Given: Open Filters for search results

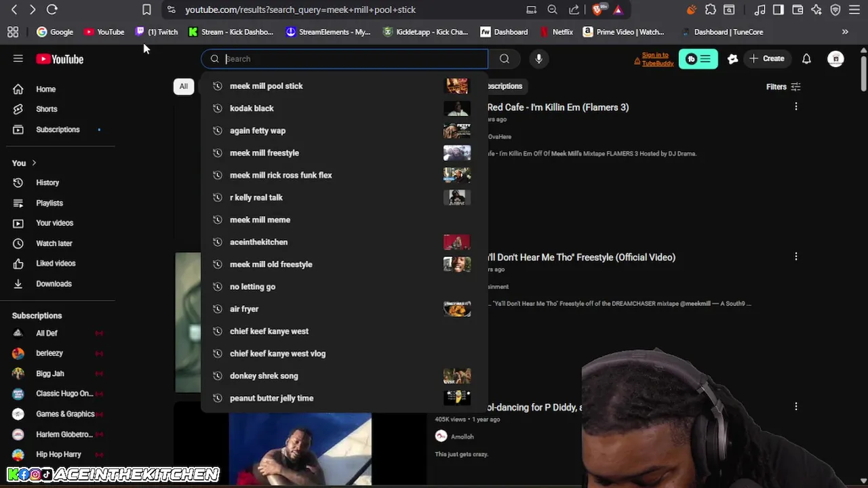Looking at the screenshot, I should (x=783, y=87).
